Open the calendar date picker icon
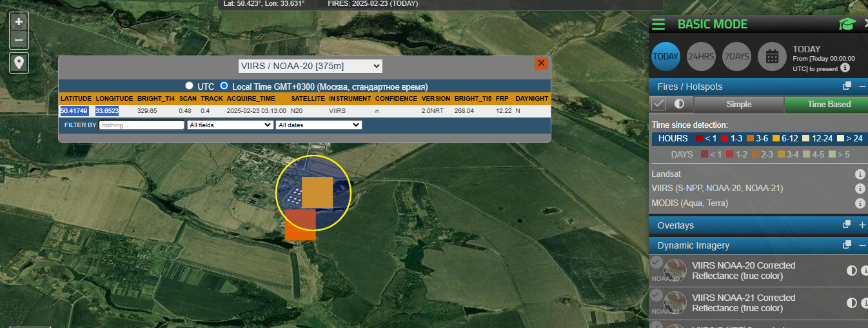This screenshot has width=868, height=328. coord(772,56)
